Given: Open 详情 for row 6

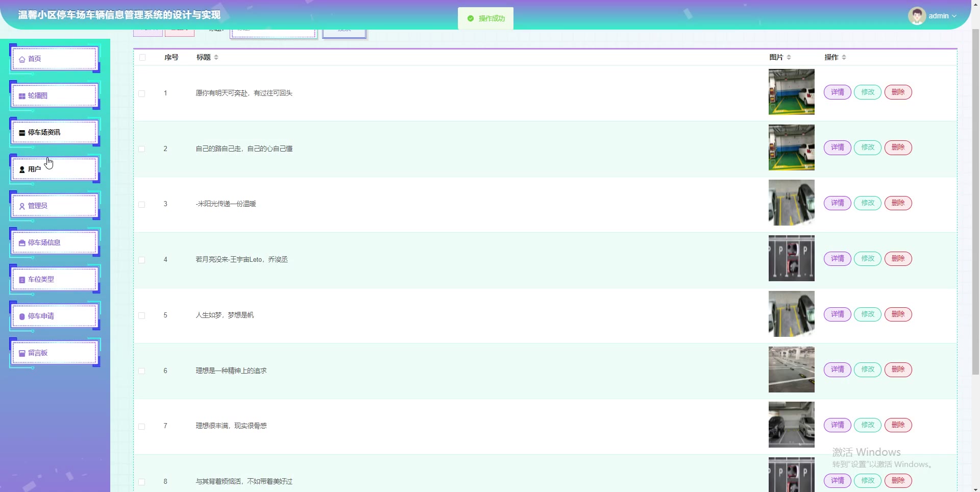Looking at the screenshot, I should pos(838,370).
